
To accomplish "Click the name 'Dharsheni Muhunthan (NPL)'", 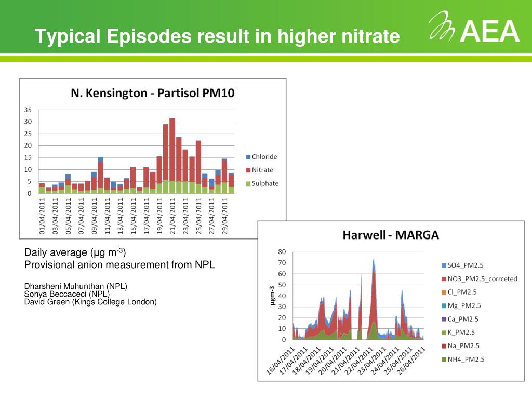I will (x=76, y=286).
